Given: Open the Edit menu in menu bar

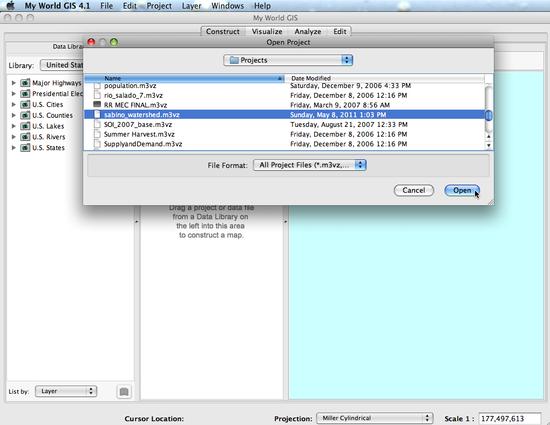Looking at the screenshot, I should point(129,6).
